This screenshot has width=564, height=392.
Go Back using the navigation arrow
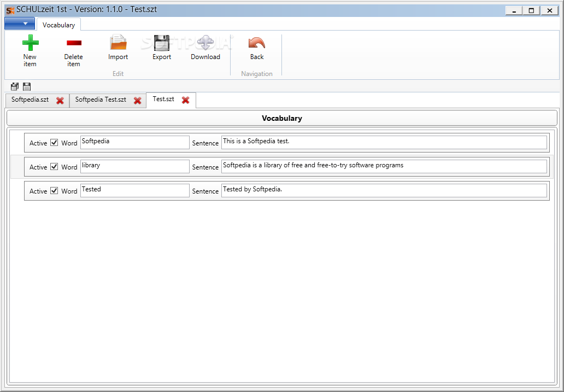click(257, 43)
